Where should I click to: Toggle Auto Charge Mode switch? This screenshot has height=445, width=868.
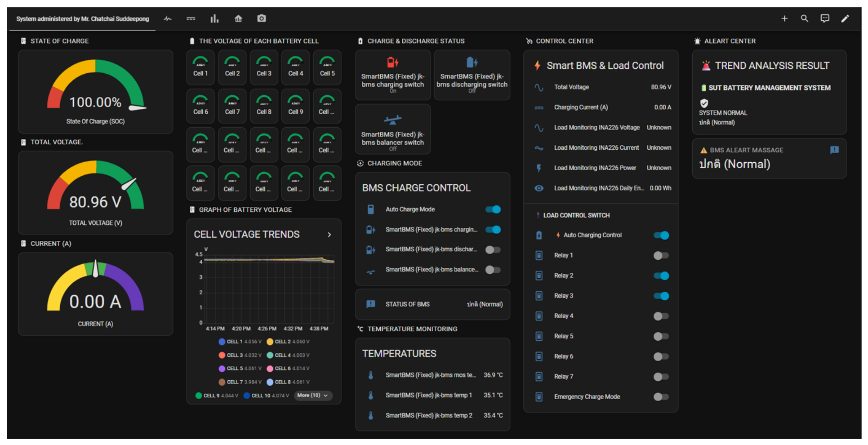tap(493, 209)
